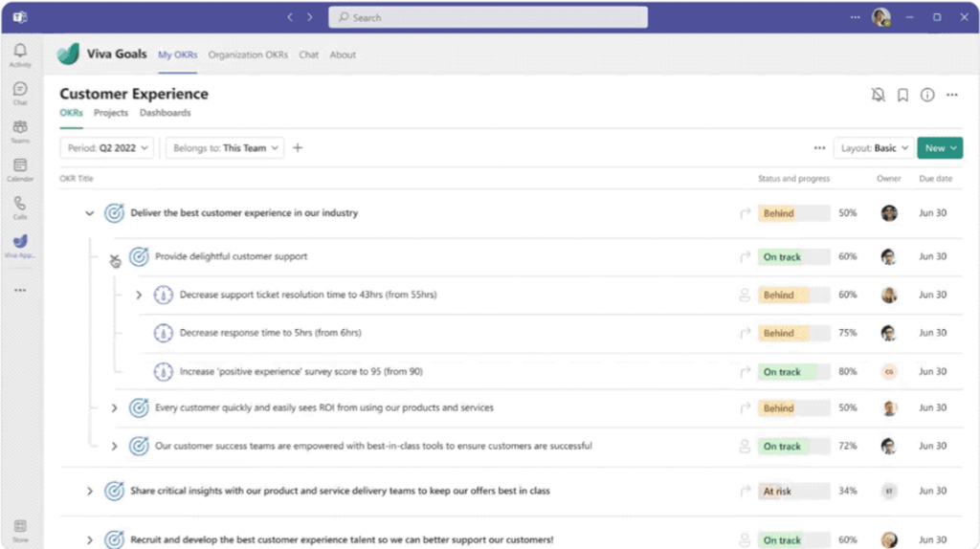Viewport: 980px width, 549px height.
Task: Bookmark the Customer Experience page
Action: 902,95
